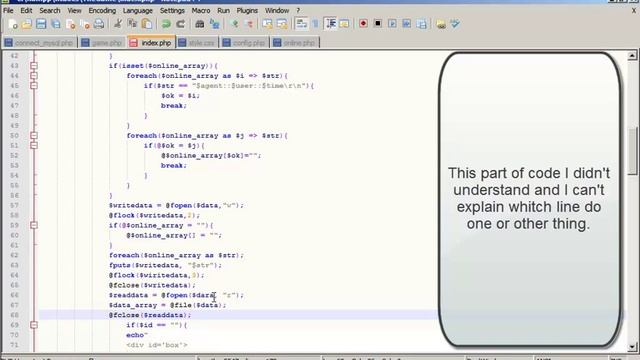Open the Run menu
640x360 pixels.
click(223, 11)
